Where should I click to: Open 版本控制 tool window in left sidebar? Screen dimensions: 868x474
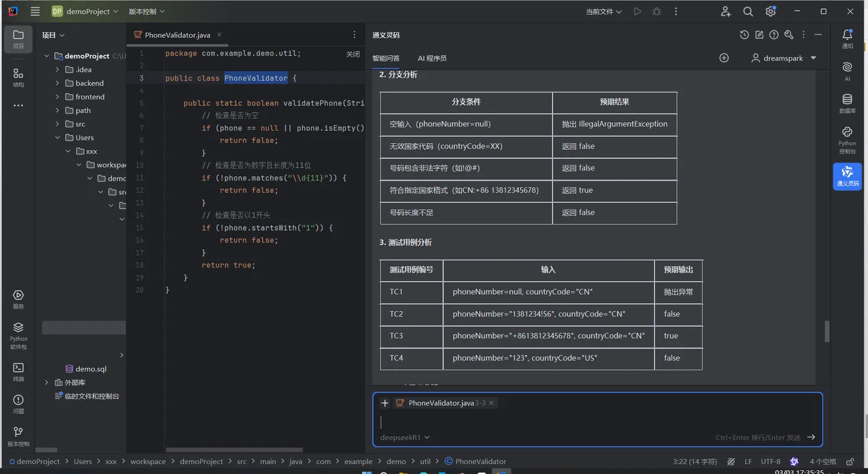tap(19, 436)
